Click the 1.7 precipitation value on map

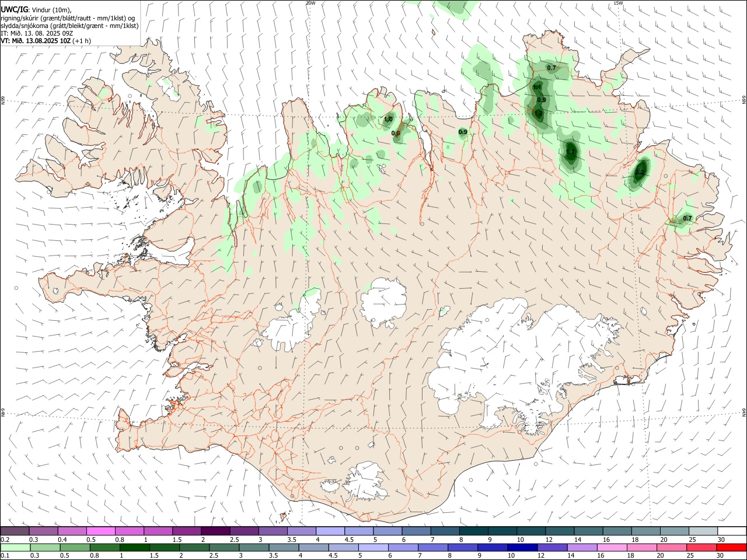(x=570, y=152)
